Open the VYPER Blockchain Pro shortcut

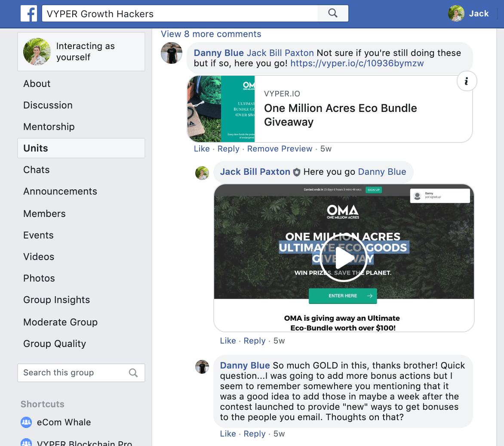85,443
